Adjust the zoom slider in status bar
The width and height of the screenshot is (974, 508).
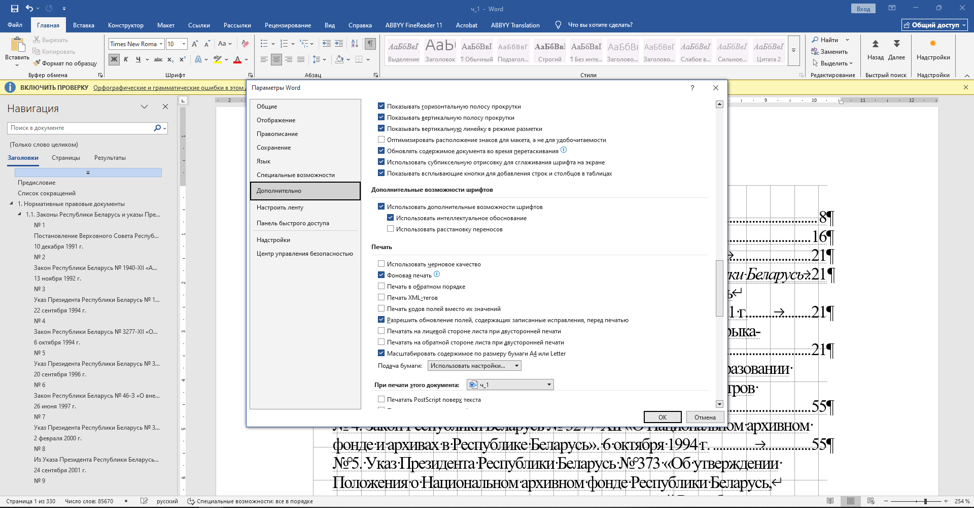coord(925,501)
